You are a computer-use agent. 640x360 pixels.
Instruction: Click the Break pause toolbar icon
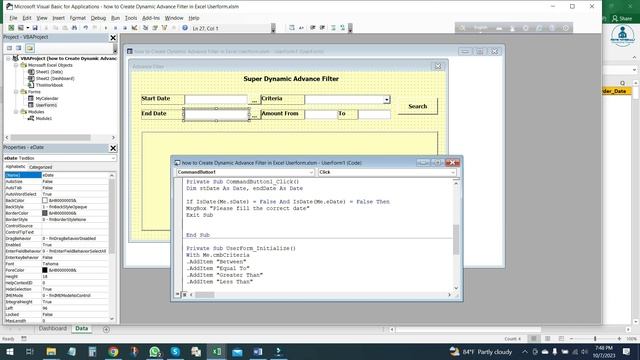coord(116,28)
